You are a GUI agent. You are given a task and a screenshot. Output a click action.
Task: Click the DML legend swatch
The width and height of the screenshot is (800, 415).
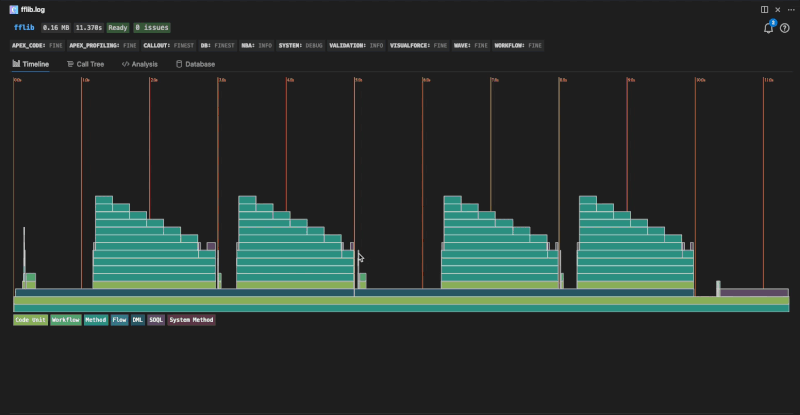tap(137, 320)
